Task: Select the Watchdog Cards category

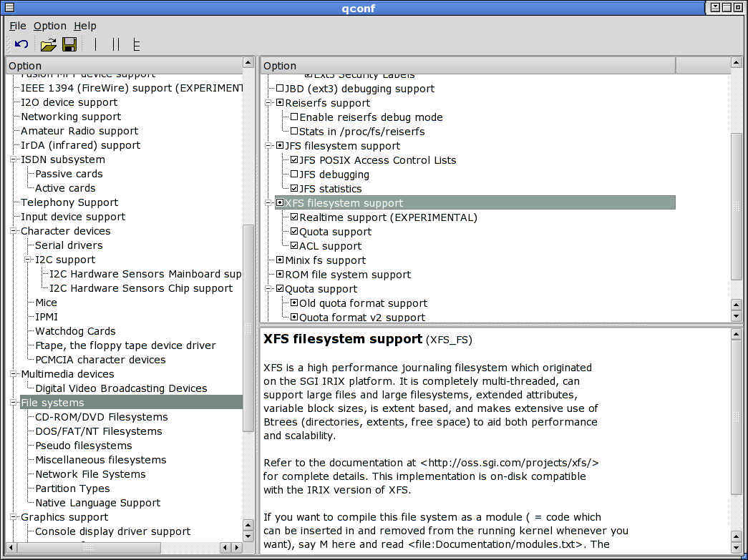Action: pos(75,331)
